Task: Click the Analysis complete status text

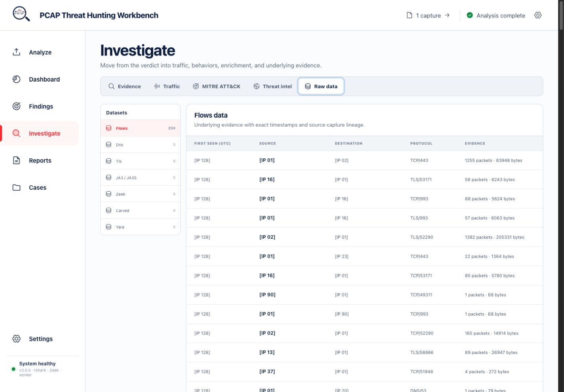Action: pyautogui.click(x=501, y=15)
